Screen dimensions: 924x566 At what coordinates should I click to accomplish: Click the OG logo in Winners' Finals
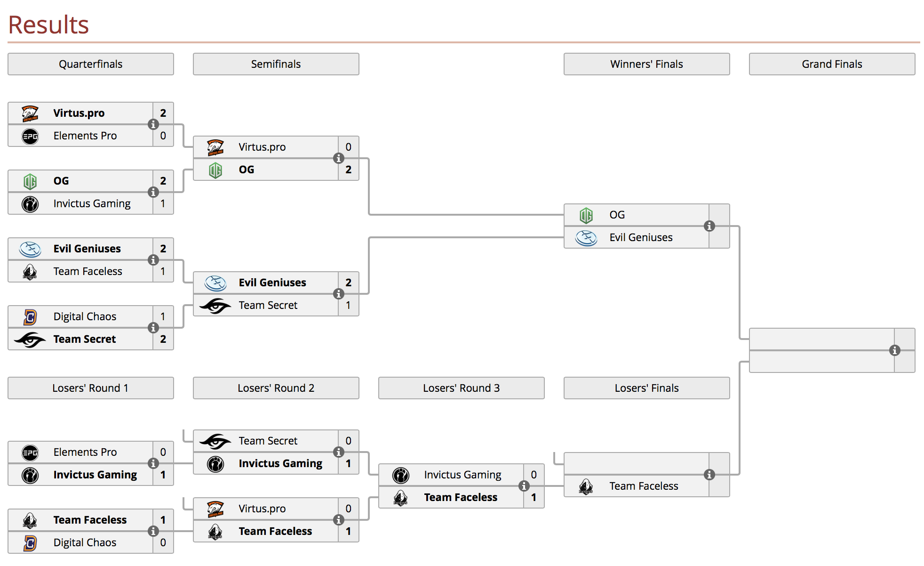586,215
